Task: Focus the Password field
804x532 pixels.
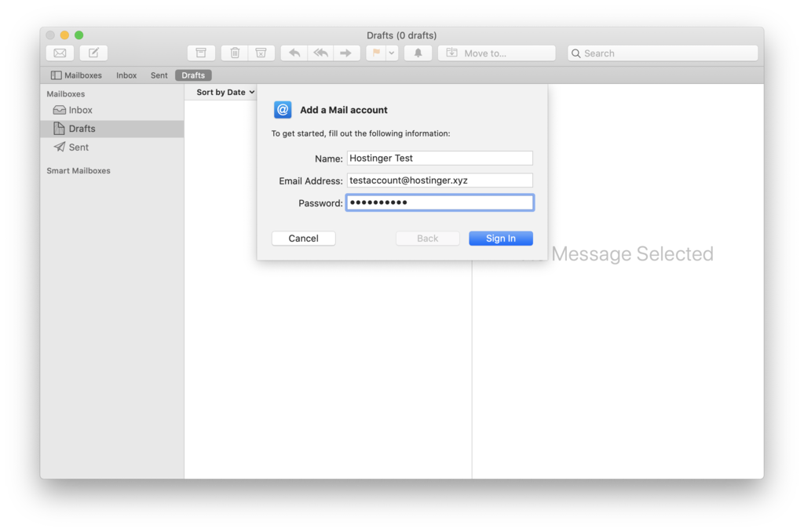Action: tap(440, 202)
